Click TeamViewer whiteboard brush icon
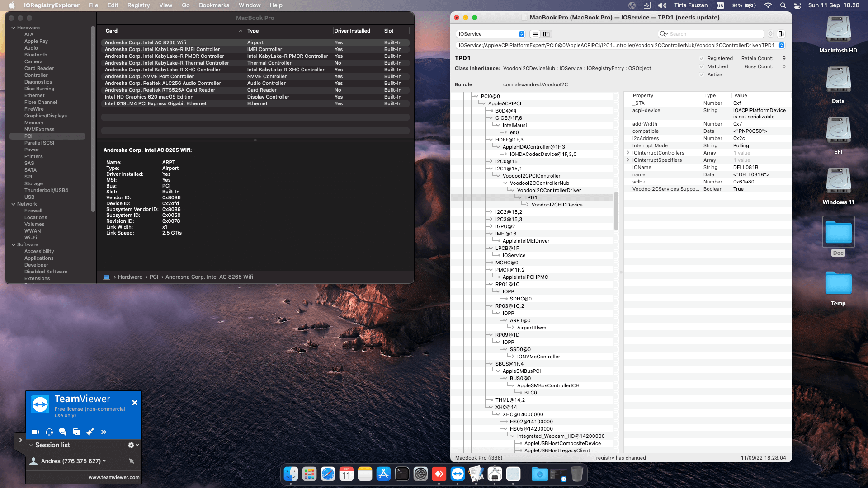Image resolution: width=868 pixels, height=488 pixels. coord(90,432)
